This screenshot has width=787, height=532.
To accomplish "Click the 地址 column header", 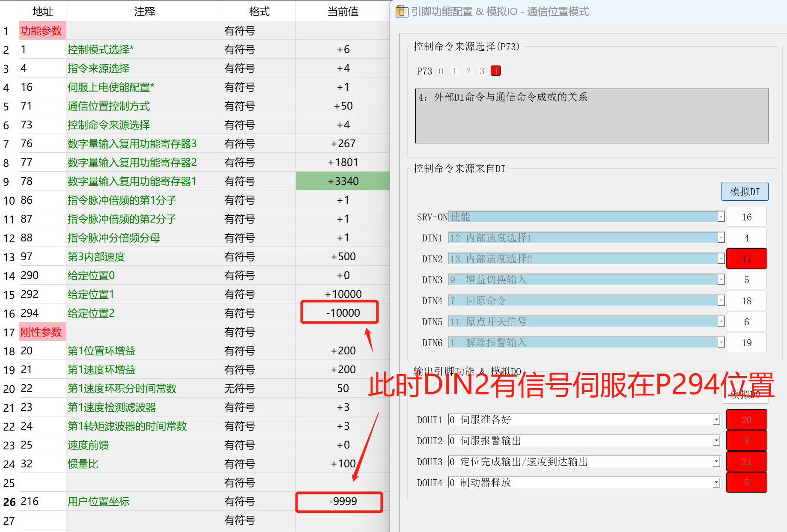I will 42,12.
